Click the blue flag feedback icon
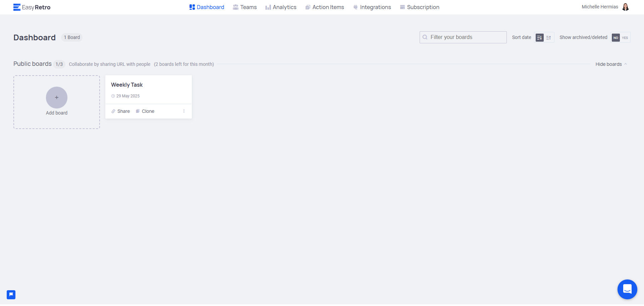Viewport: 644px width, 306px height. (x=11, y=295)
